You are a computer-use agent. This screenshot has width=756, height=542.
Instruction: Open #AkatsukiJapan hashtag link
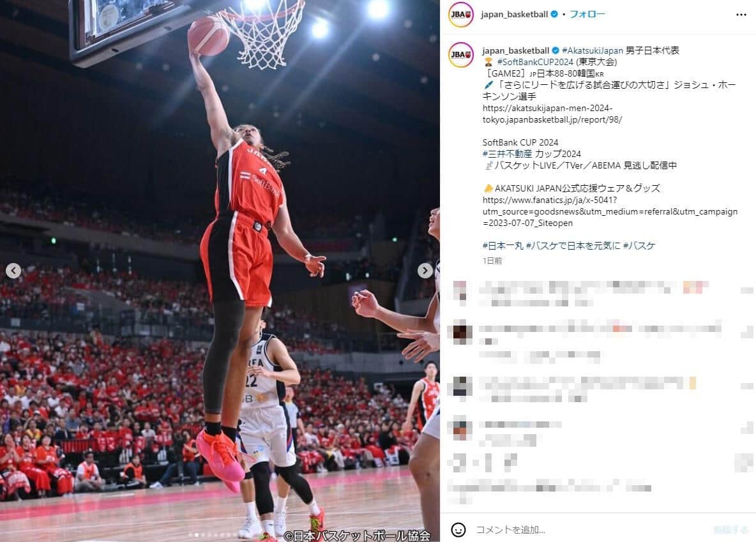(x=593, y=50)
